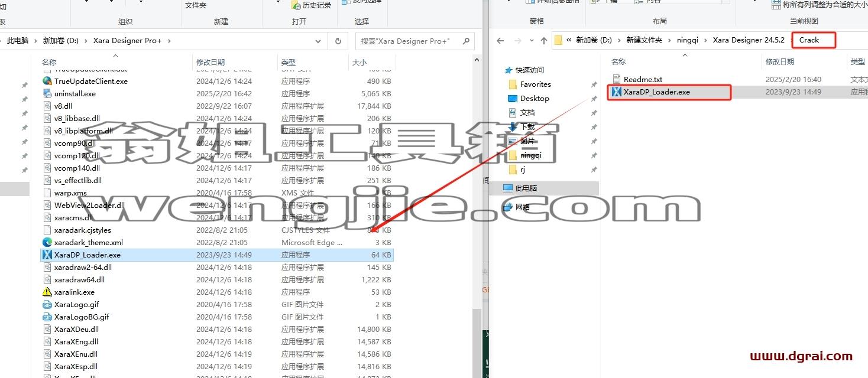Click the magnifier icon in the left search box
Viewport: 868px width, 378px height.
coord(466,41)
